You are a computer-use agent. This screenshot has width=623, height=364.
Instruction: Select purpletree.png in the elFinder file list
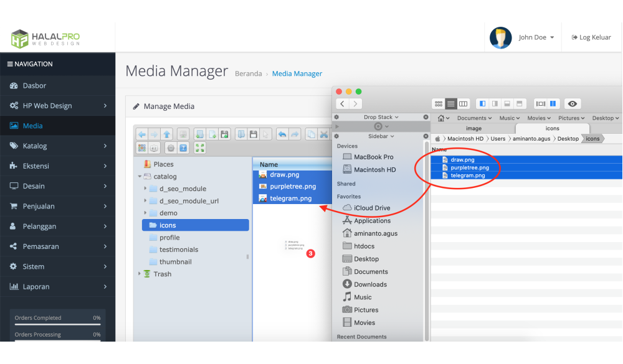(292, 187)
